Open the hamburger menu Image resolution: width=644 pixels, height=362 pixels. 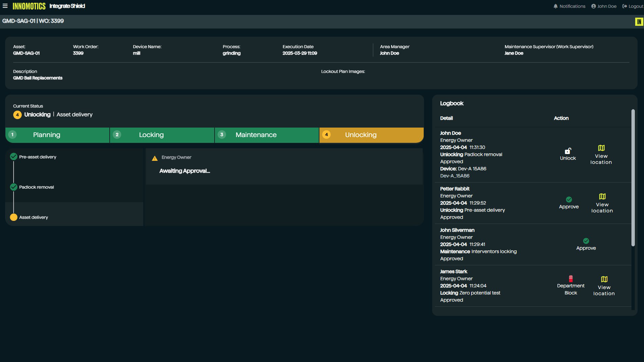coord(5,6)
